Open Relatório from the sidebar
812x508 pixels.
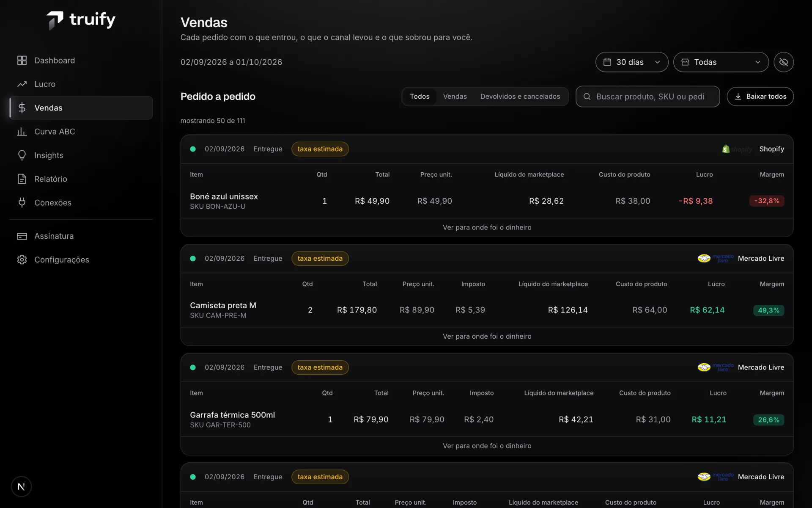(81, 179)
